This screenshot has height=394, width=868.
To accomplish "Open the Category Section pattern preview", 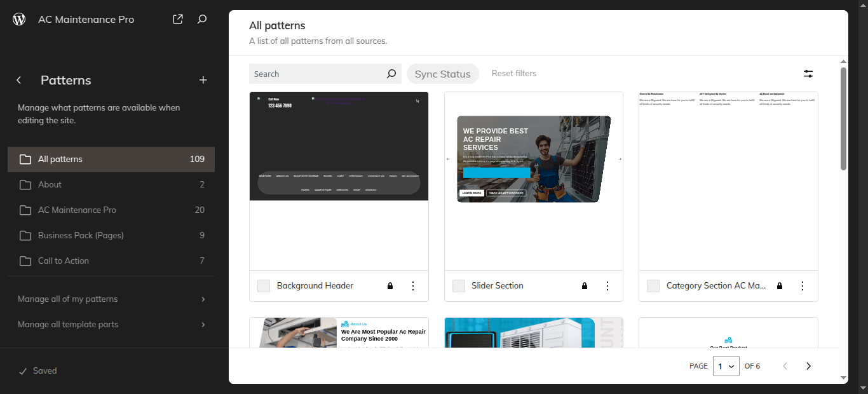I will coord(728,181).
